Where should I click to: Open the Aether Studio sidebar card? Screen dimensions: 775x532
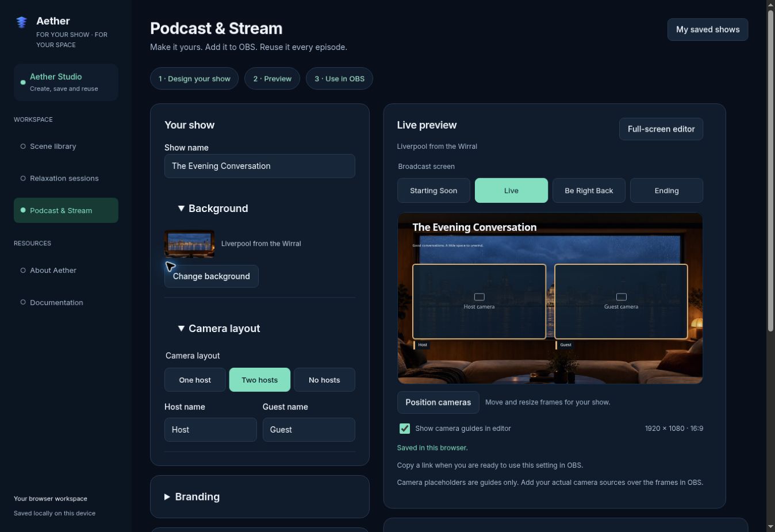click(x=66, y=82)
